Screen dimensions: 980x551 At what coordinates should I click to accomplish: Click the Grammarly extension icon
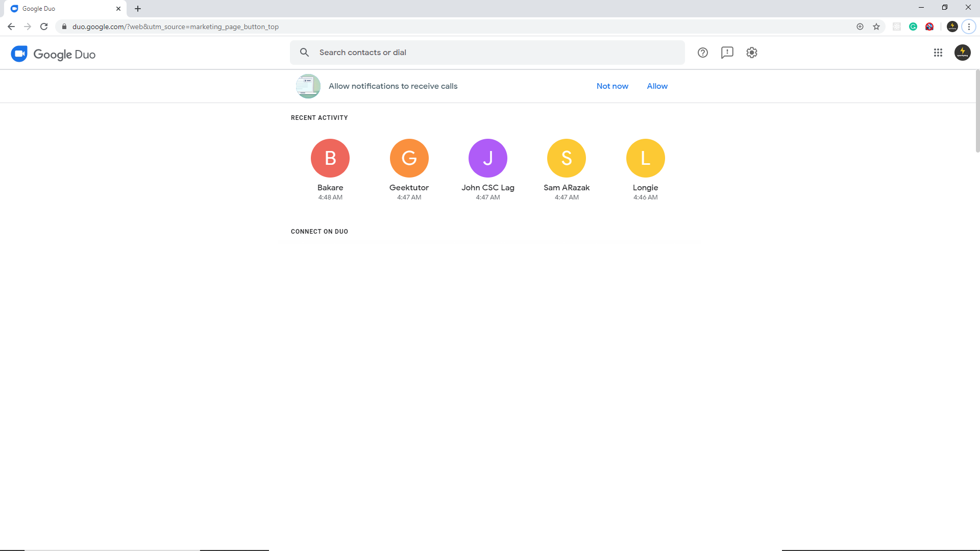pos(913,27)
